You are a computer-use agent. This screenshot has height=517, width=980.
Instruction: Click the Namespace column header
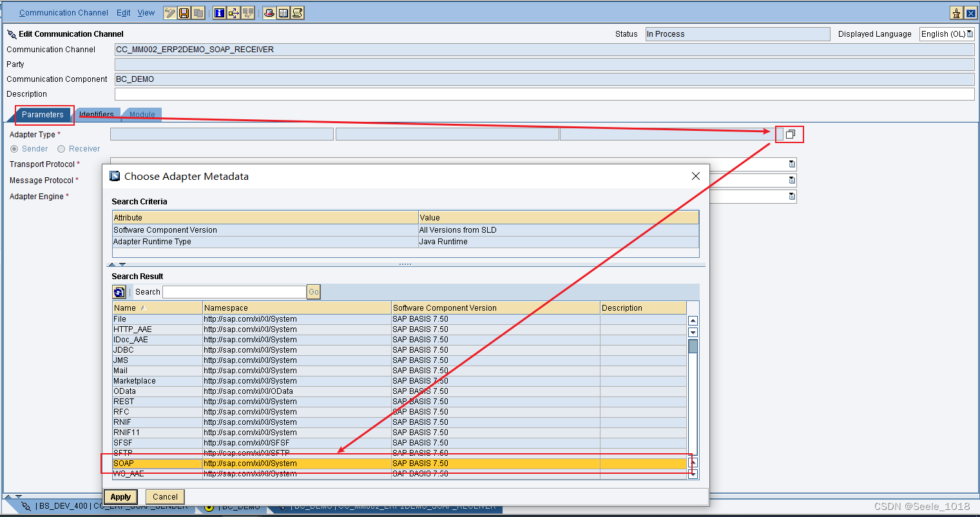(297, 308)
